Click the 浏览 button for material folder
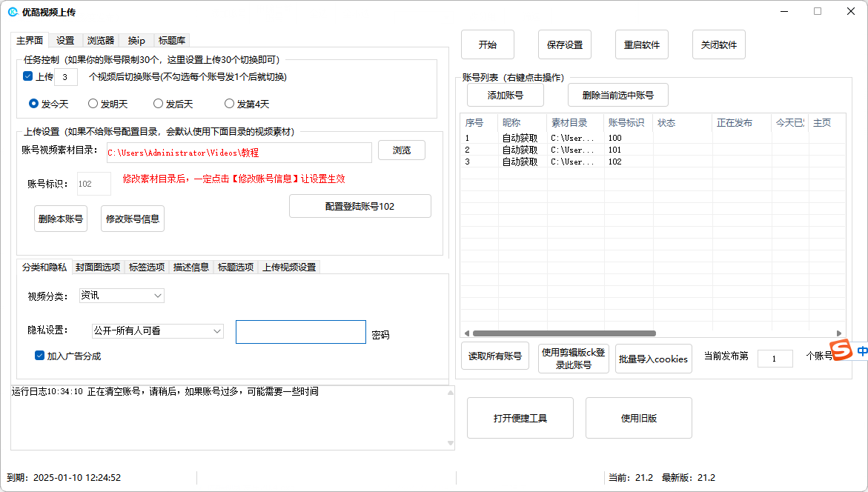 click(402, 150)
